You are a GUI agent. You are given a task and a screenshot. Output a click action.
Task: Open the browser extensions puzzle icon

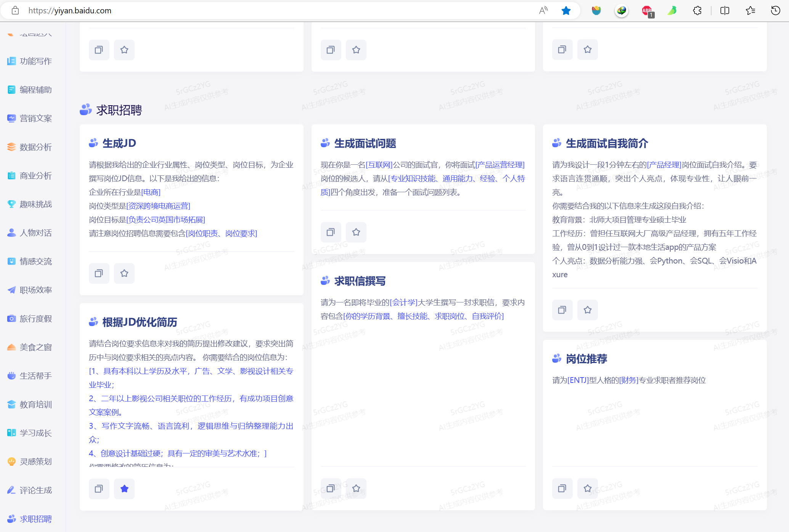(x=697, y=11)
